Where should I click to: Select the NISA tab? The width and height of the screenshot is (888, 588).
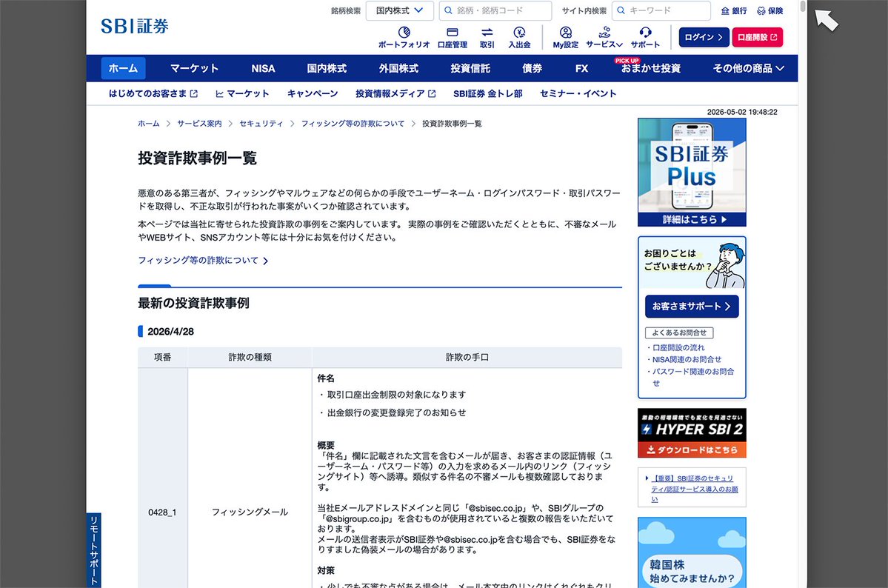tap(263, 69)
